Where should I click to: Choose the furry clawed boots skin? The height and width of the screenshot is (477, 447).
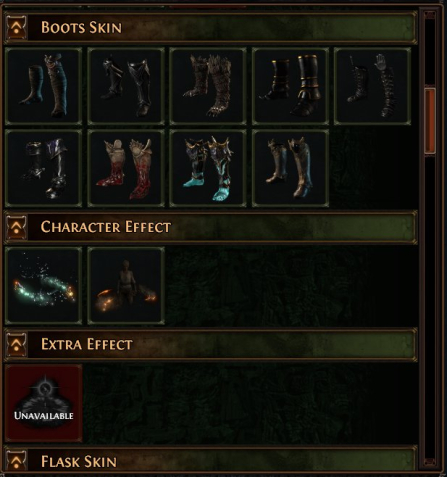coord(208,86)
